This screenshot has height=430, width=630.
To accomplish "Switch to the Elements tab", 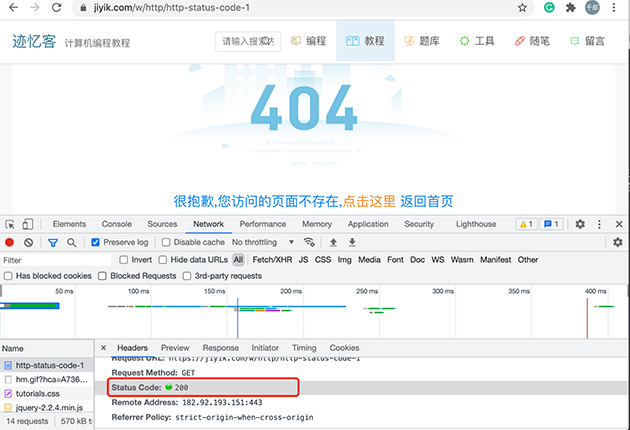I will click(x=69, y=224).
